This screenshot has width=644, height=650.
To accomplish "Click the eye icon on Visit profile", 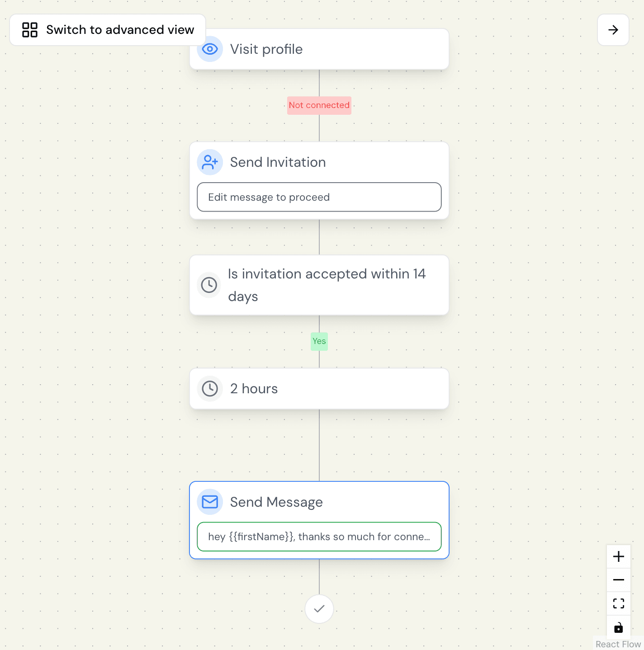I will pyautogui.click(x=210, y=49).
